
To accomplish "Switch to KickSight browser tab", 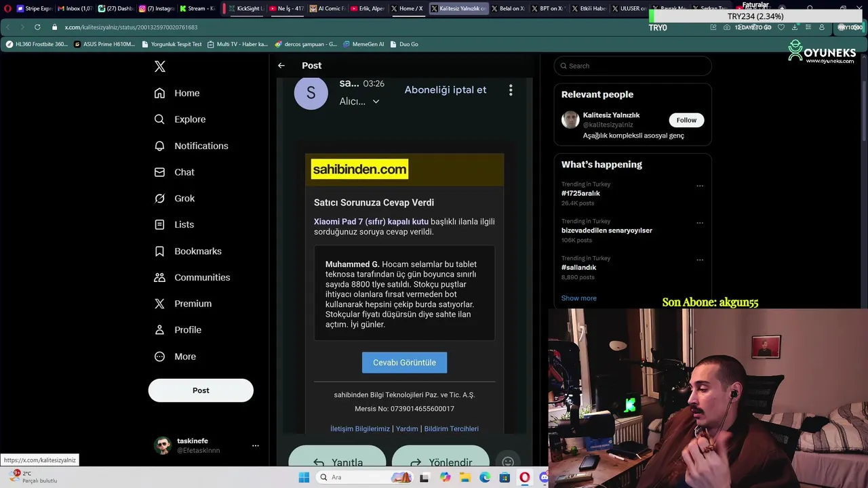I will (245, 8).
